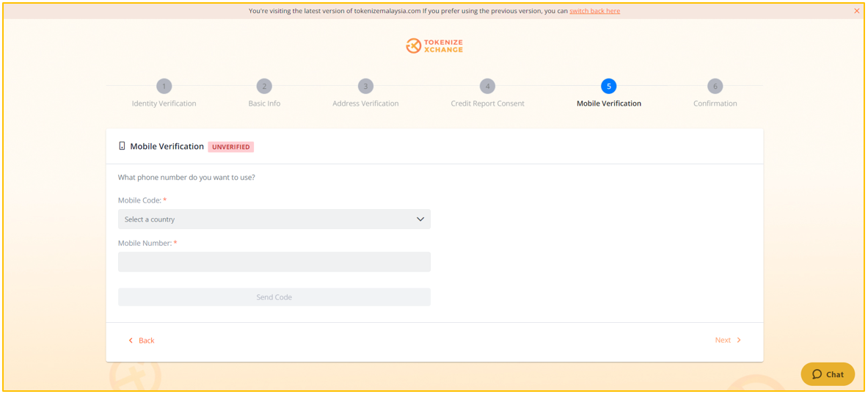The image size is (868, 394).
Task: Dismiss the version notice banner
Action: [857, 10]
